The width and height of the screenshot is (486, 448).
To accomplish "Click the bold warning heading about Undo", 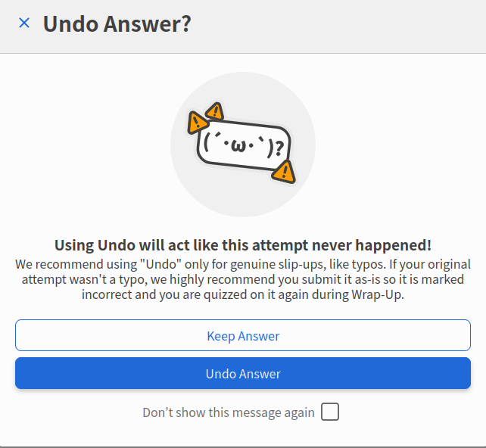I will [243, 245].
